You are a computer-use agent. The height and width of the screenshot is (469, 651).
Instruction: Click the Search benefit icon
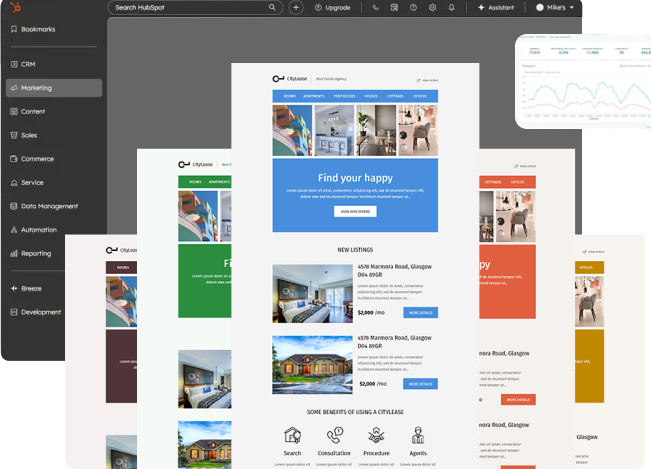(x=292, y=436)
